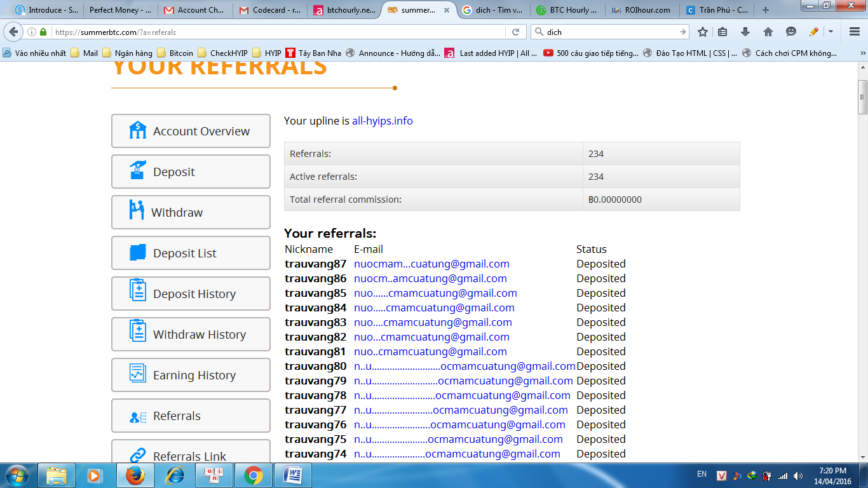This screenshot has height=488, width=868.
Task: Open the Windows Start menu
Action: pos(16,475)
